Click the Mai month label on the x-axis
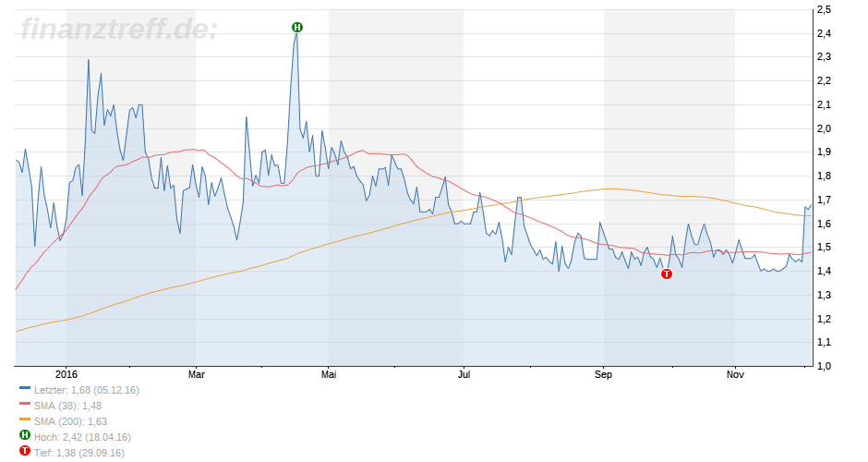 (x=330, y=374)
